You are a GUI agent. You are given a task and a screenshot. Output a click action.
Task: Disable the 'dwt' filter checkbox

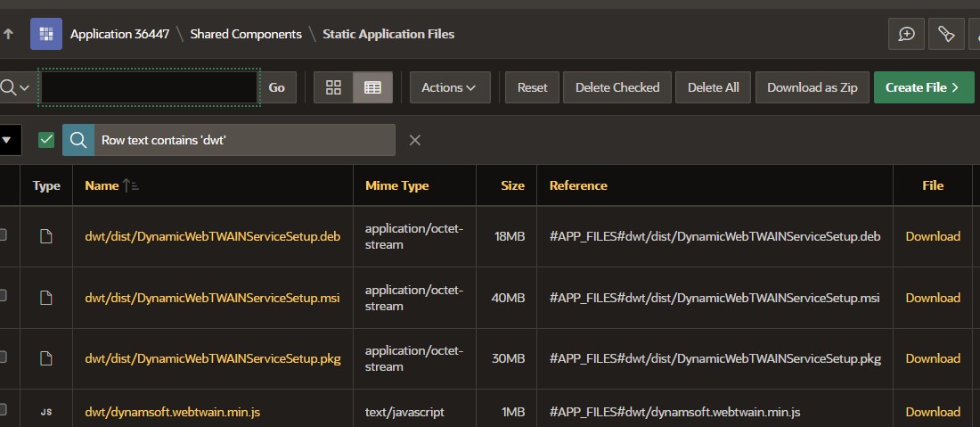(x=46, y=140)
